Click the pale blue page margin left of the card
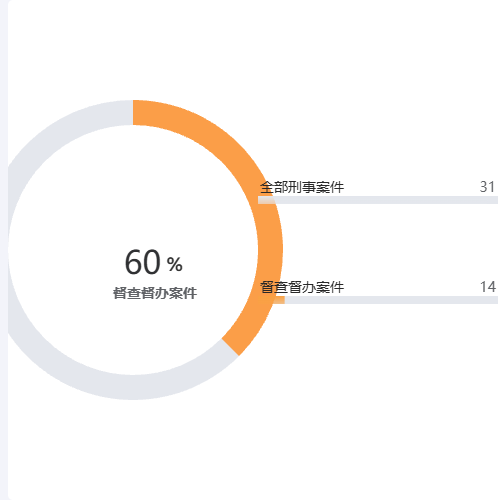Viewport: 500px width, 500px height. click(4, 250)
